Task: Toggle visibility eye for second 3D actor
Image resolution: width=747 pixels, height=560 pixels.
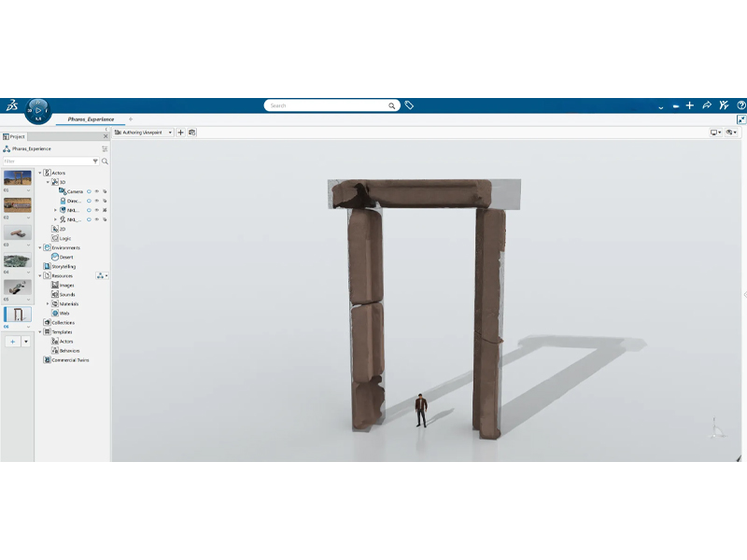Action: 96,201
